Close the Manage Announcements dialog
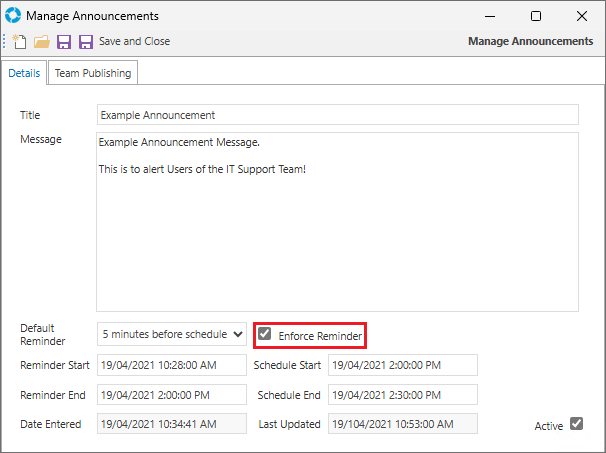This screenshot has width=606, height=453. click(x=582, y=16)
